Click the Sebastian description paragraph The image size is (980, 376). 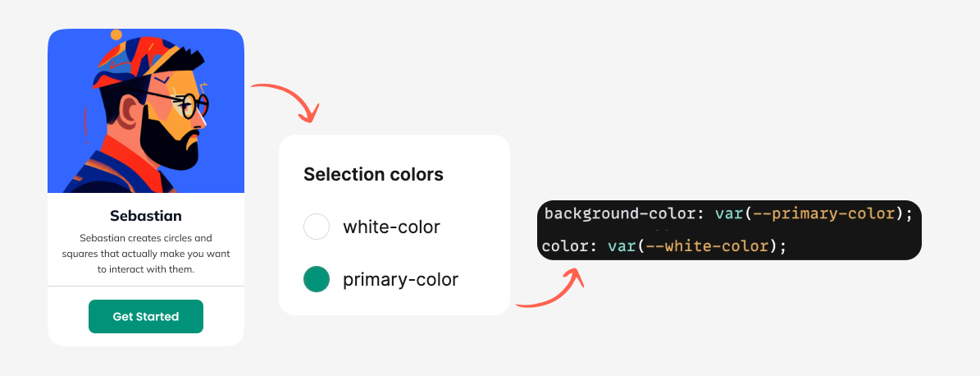pos(146,253)
